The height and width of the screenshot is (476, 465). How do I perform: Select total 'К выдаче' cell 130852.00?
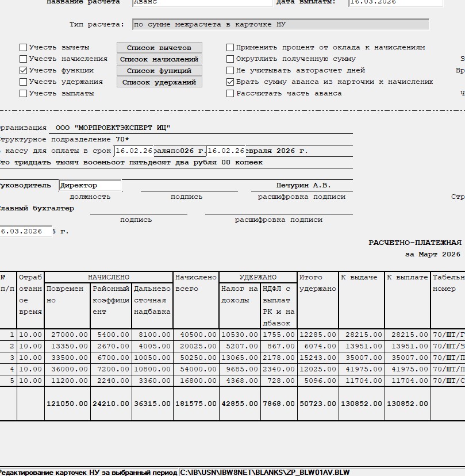tap(360, 404)
